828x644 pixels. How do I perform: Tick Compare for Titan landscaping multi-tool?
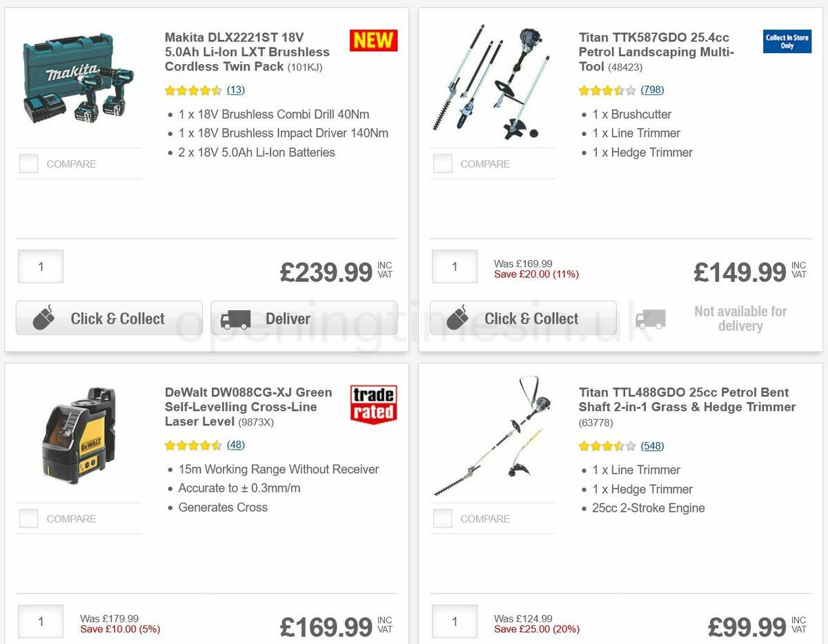pyautogui.click(x=442, y=163)
